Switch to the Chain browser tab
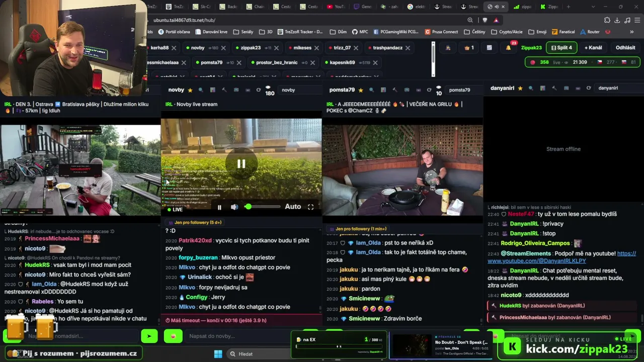Viewport: 644px width, 362px height. [254, 7]
